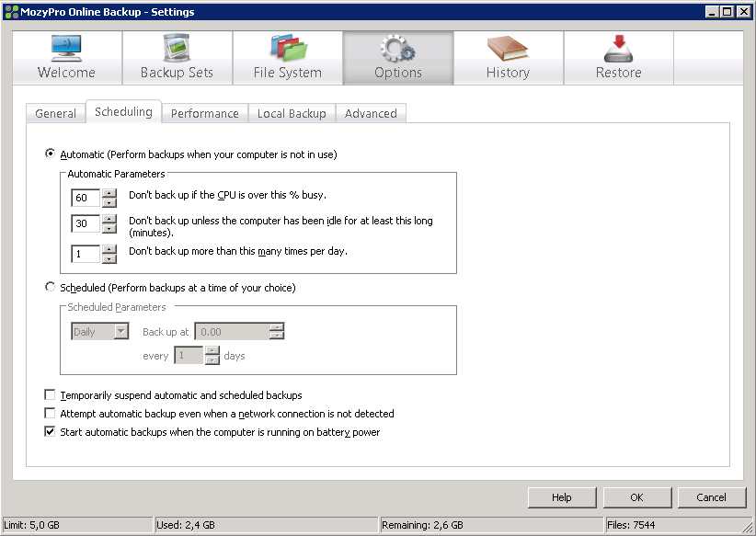The image size is (756, 536).
Task: Check Attempt backup when network not detected
Action: click(x=50, y=414)
